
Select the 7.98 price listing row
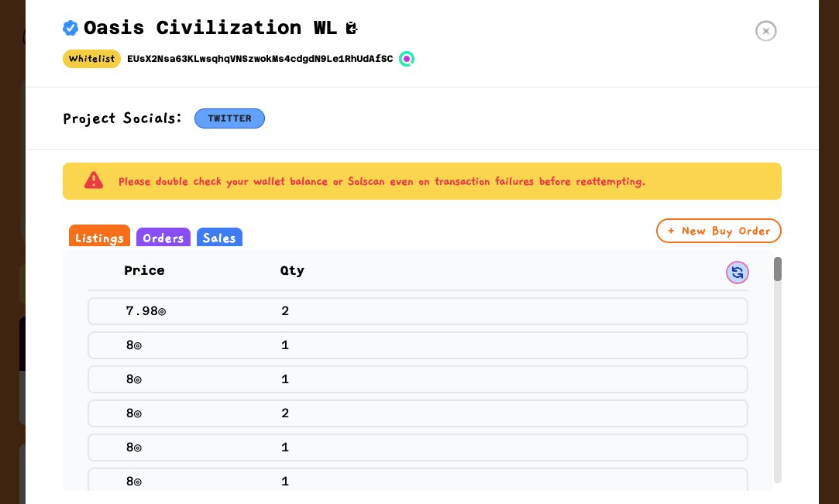click(418, 311)
